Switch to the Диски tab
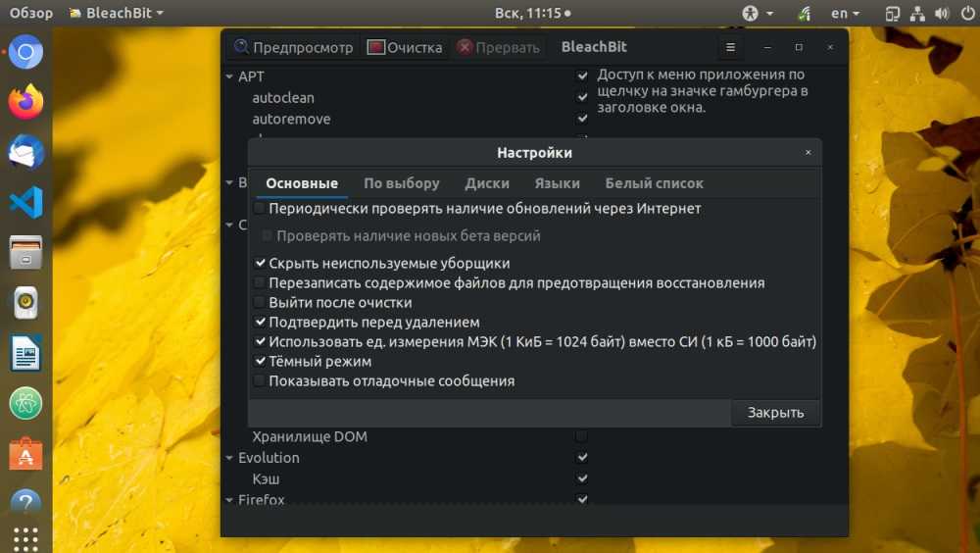 487,183
